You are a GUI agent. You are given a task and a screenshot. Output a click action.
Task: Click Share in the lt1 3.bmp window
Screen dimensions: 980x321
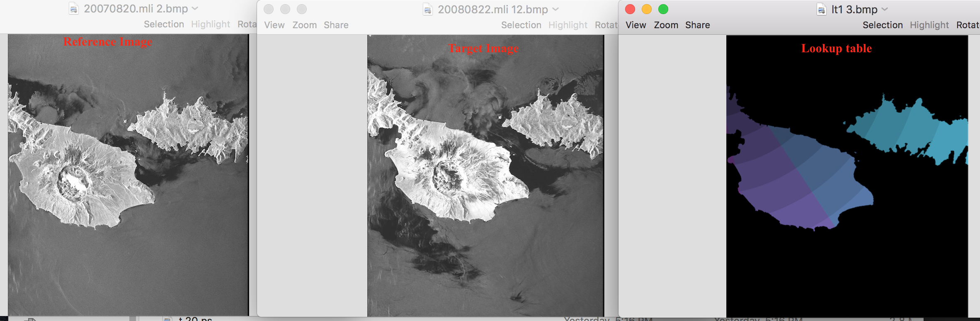pos(698,25)
